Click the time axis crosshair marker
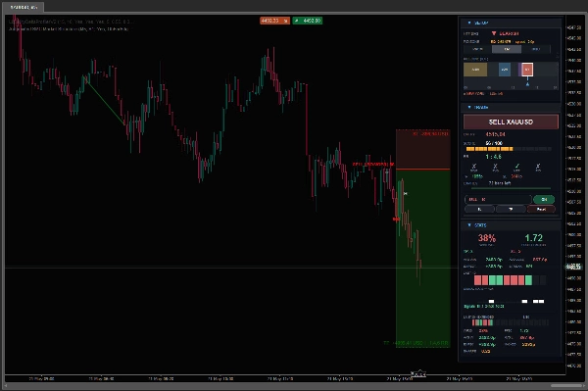 coord(418,374)
